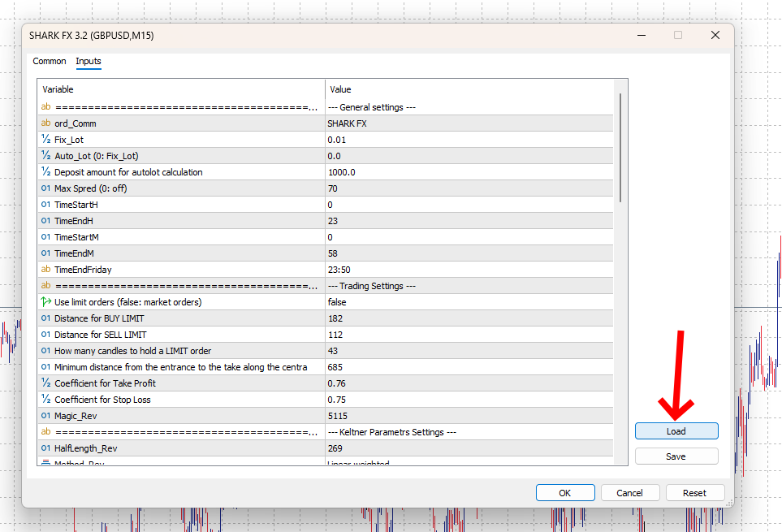Click the inputs list vertical scrollbar thumb
This screenshot has height=532, width=782.
(620, 148)
